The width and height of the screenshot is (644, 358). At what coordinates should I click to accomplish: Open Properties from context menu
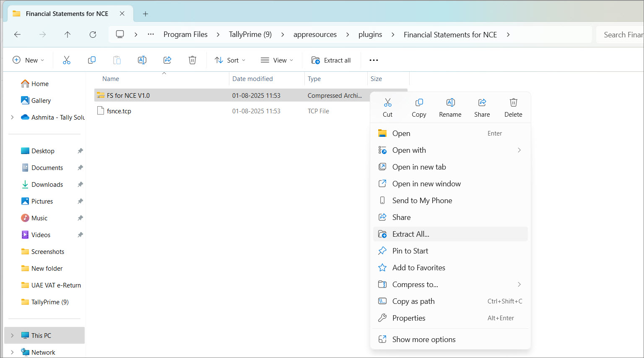(x=450, y=318)
